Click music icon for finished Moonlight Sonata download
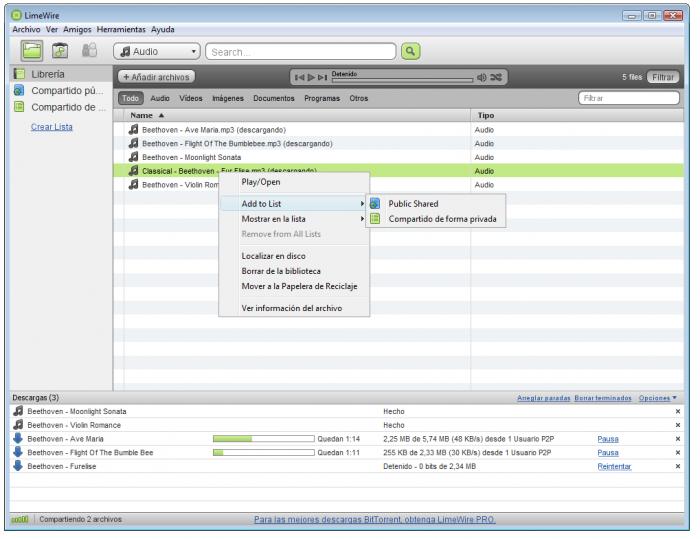Image resolution: width=700 pixels, height=539 pixels. [x=18, y=411]
